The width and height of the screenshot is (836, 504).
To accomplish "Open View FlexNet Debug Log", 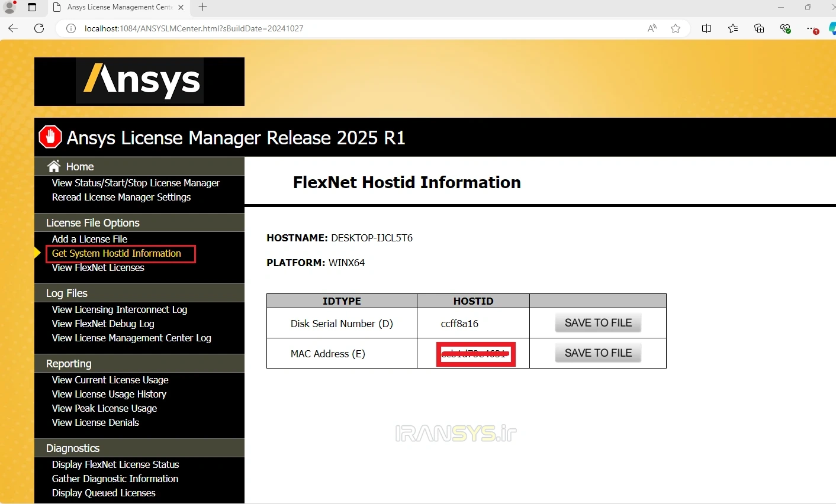I will [x=103, y=324].
